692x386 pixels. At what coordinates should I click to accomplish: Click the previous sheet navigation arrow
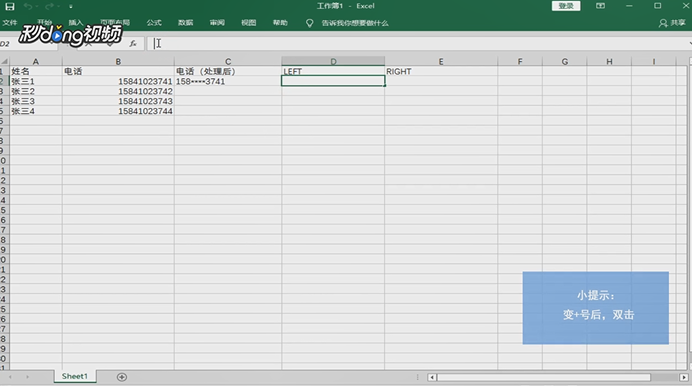pos(10,377)
